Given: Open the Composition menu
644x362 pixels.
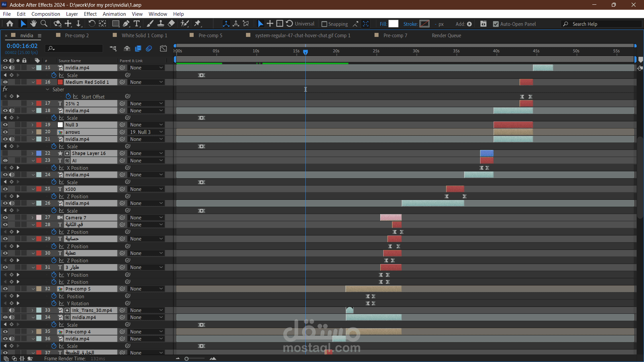Looking at the screenshot, I should pyautogui.click(x=46, y=14).
